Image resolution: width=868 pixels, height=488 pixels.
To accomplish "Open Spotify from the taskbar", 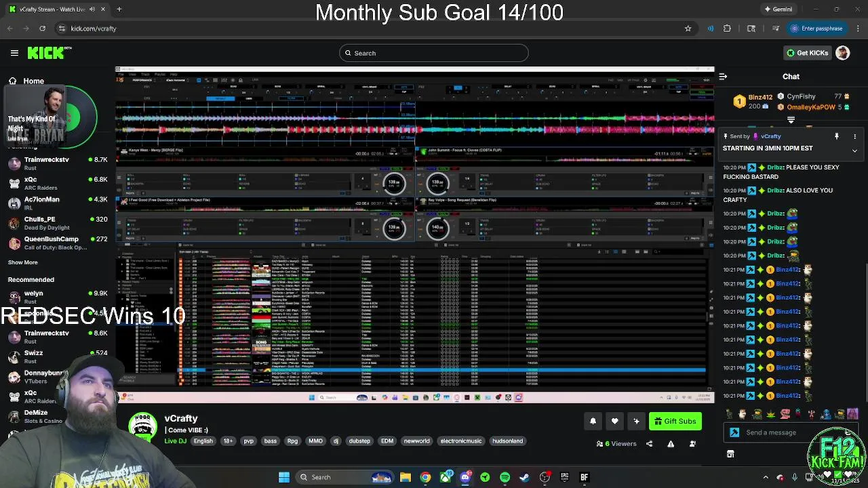I will [x=505, y=477].
